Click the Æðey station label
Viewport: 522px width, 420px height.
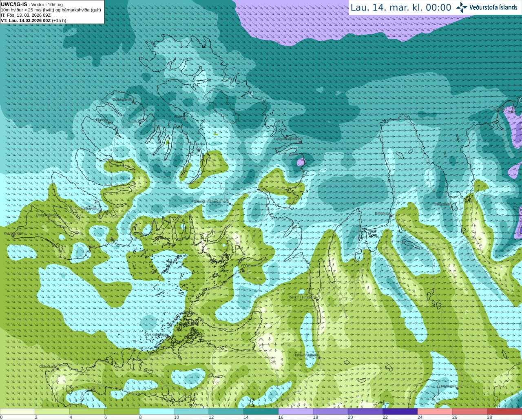[179, 117]
